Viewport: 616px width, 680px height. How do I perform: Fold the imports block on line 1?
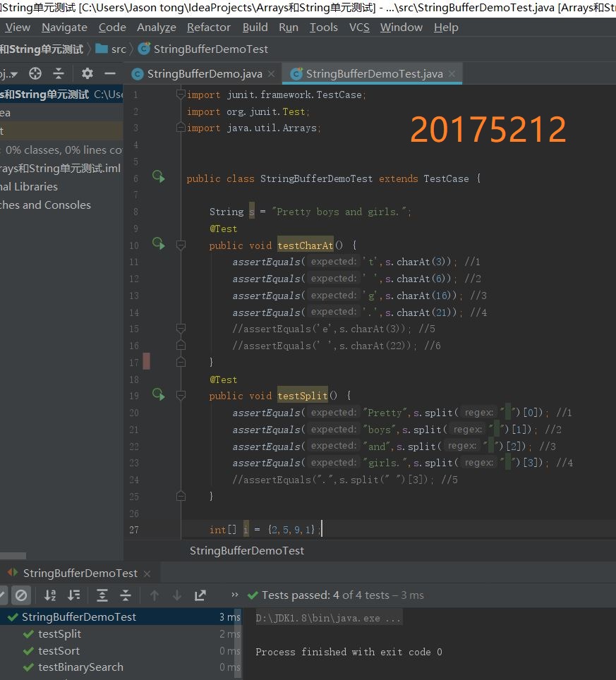click(x=181, y=94)
